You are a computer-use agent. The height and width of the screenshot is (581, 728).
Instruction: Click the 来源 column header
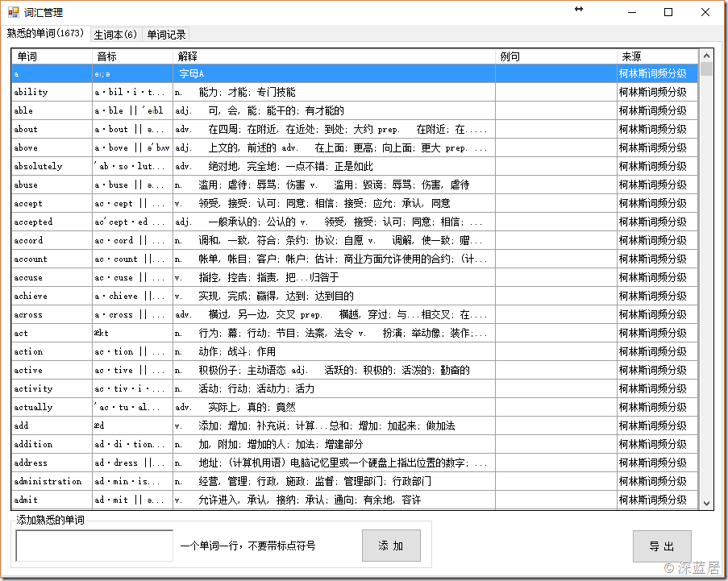coord(657,56)
